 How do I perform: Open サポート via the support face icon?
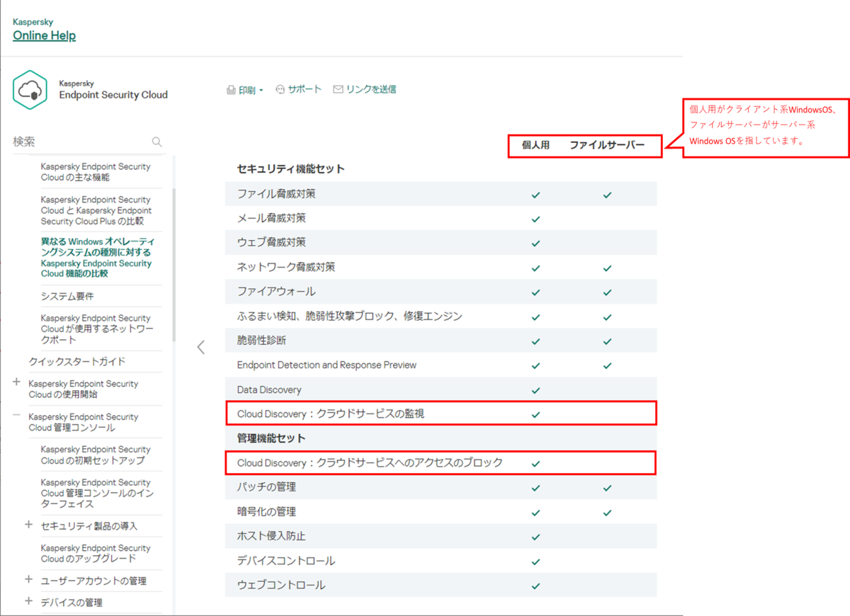(280, 89)
